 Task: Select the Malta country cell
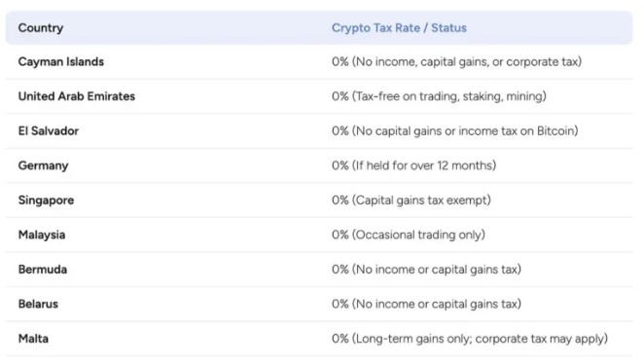(33, 339)
